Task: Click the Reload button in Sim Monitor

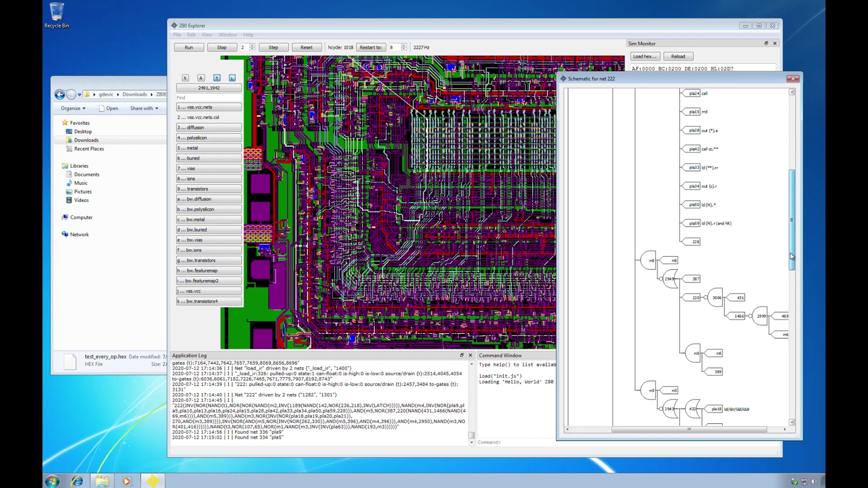Action: (678, 56)
